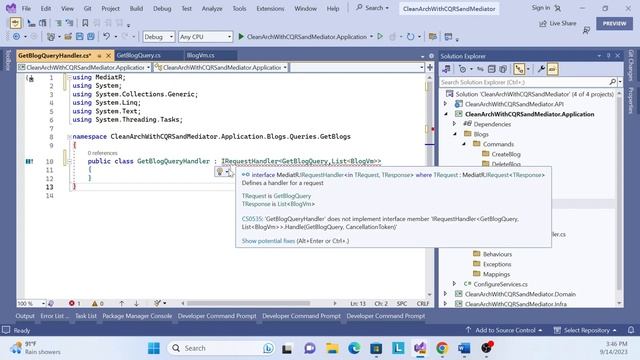The height and width of the screenshot is (360, 640).
Task: Click the Open File folder icon
Action: pyautogui.click(x=68, y=37)
